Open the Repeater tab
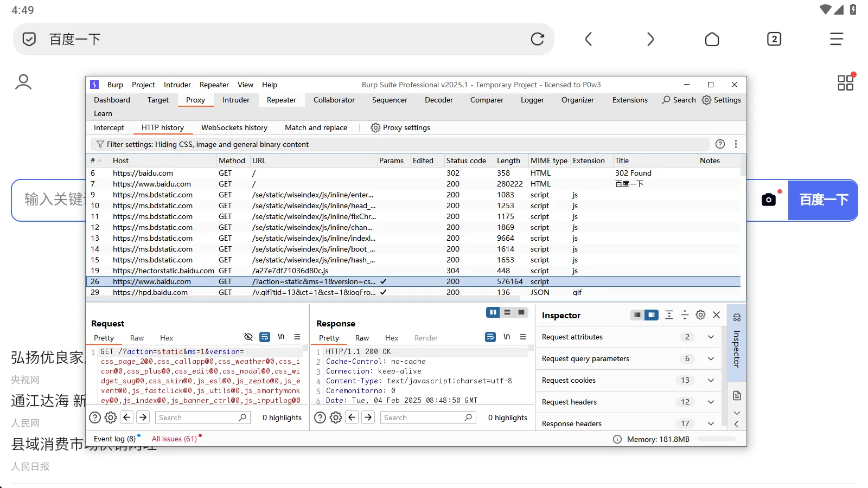 281,100
